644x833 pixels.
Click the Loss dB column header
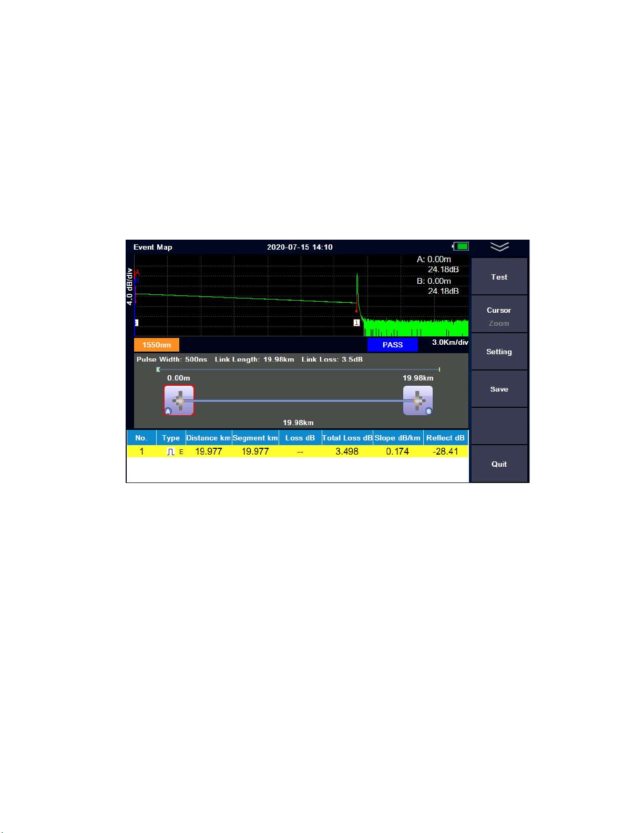[300, 438]
